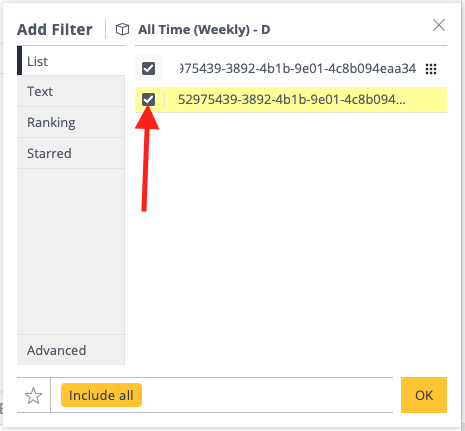Click the Add Filter heading
Image resolution: width=465 pixels, height=431 pixels.
(x=55, y=30)
